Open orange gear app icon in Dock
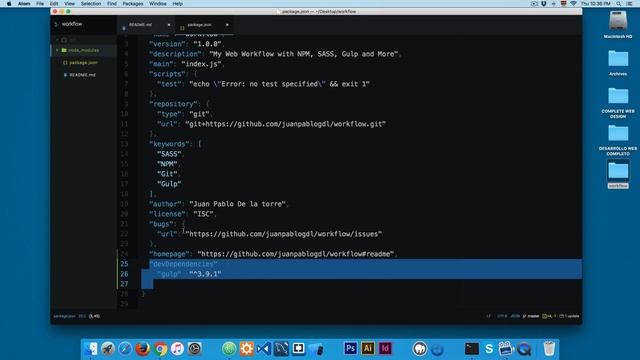Viewport: 640px width, 360px height. [247, 349]
